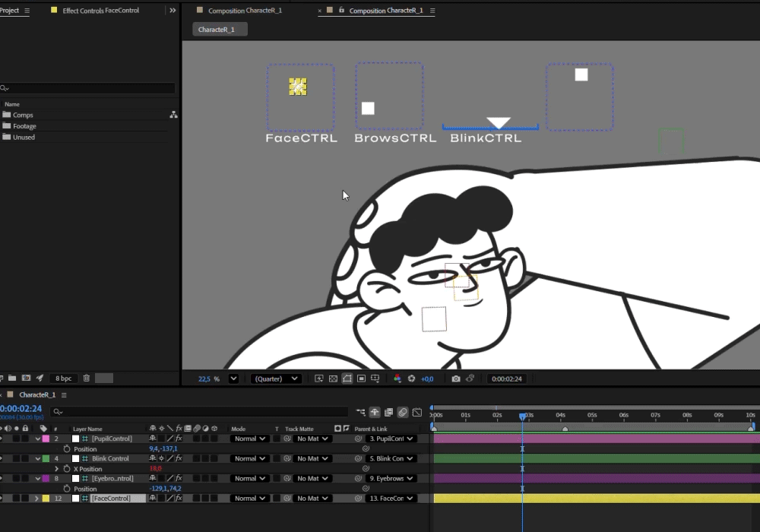This screenshot has height=532, width=760.
Task: Click the snapshot camera icon in viewer
Action: tap(456, 378)
